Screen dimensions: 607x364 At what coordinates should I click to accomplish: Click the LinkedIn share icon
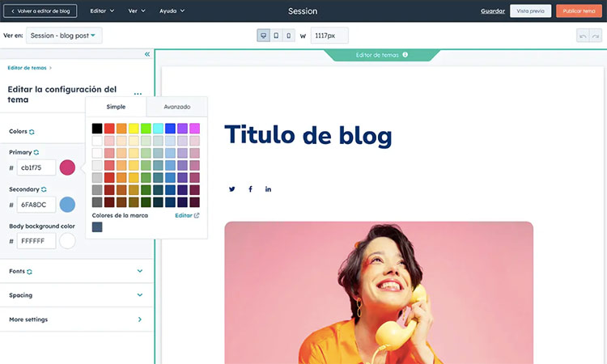[x=268, y=189]
